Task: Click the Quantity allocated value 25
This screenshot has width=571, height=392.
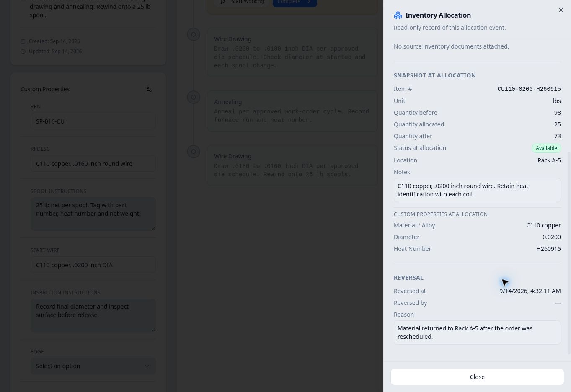Action: coord(557,124)
